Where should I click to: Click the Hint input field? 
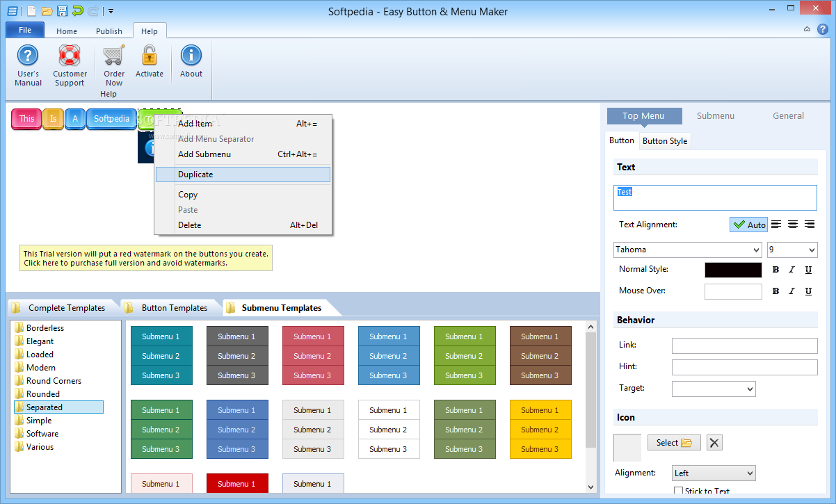tap(744, 367)
